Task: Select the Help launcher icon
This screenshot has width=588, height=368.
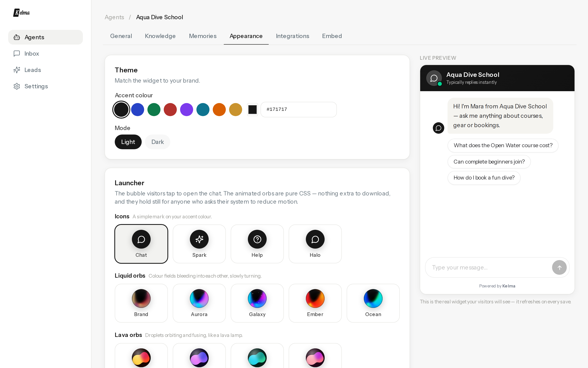Action: pos(257,244)
